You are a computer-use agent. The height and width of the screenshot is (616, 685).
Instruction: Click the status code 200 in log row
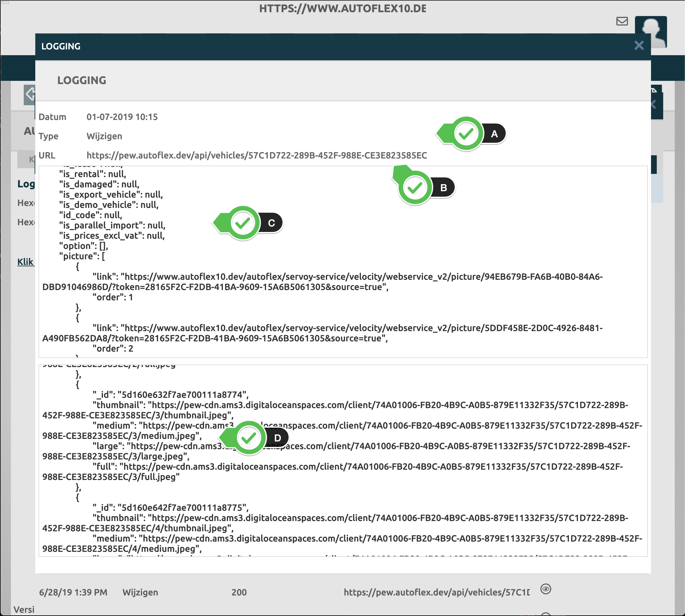(239, 592)
